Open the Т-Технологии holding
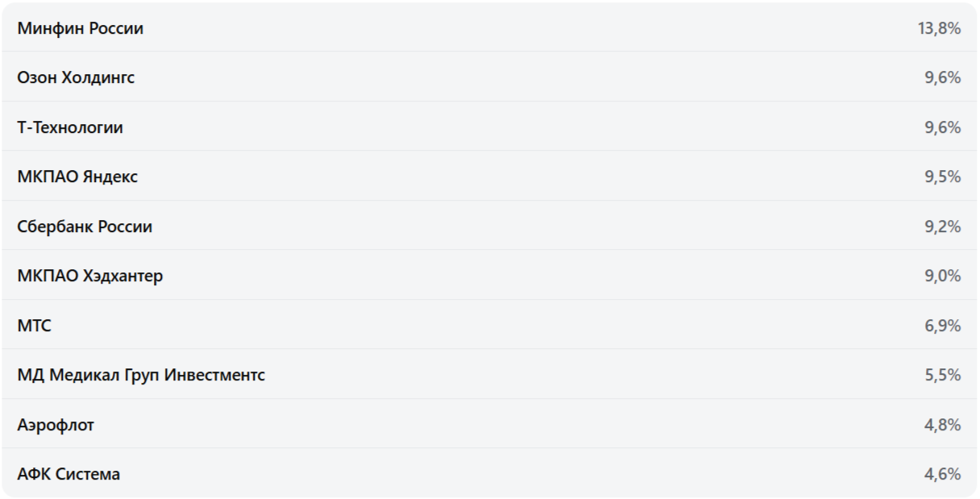Image resolution: width=980 pixels, height=499 pixels. [x=70, y=127]
